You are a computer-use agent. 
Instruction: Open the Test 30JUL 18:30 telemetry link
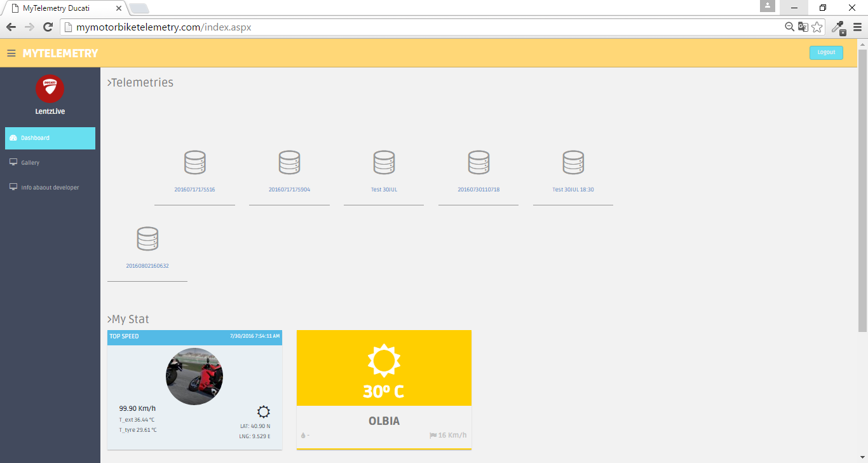click(x=573, y=190)
